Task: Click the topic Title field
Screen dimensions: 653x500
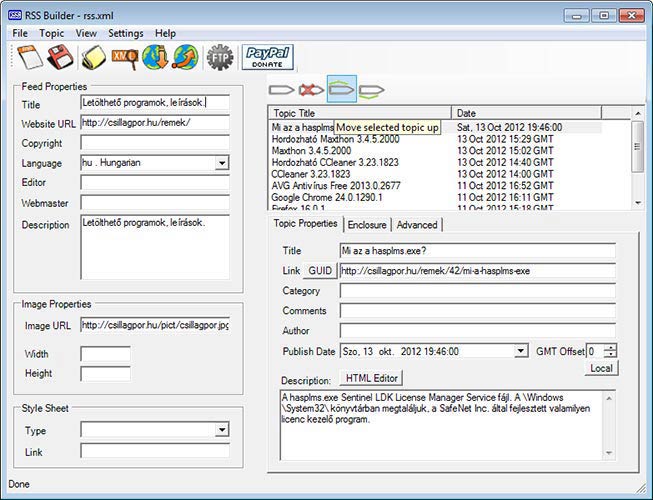Action: coord(478,251)
